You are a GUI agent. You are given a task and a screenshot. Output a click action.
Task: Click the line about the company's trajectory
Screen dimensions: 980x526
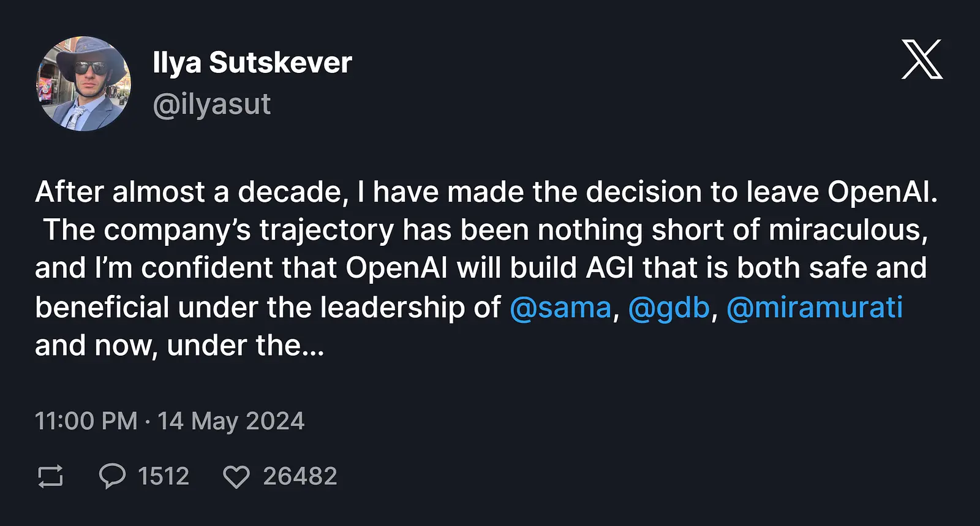486,231
